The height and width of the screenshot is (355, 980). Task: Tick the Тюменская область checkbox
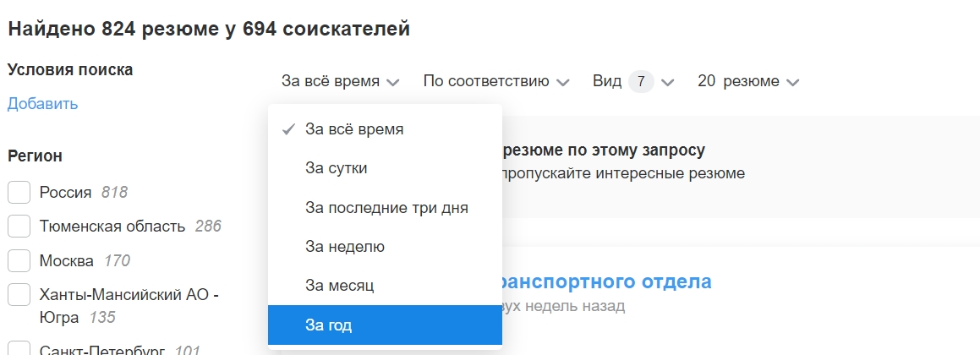(x=19, y=227)
